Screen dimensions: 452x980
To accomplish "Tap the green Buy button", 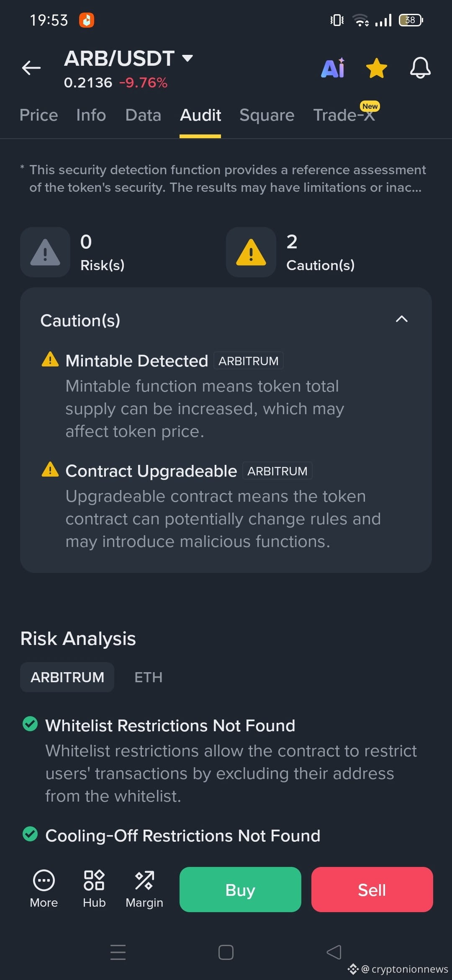I will [x=240, y=890].
